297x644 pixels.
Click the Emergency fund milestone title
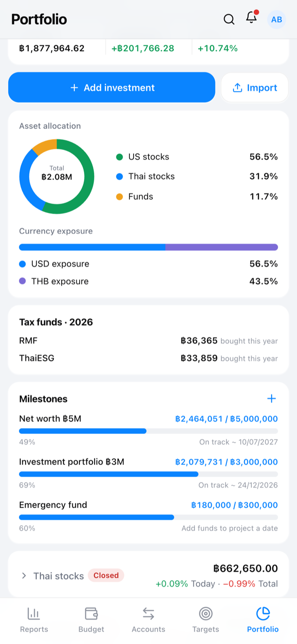coord(53,505)
